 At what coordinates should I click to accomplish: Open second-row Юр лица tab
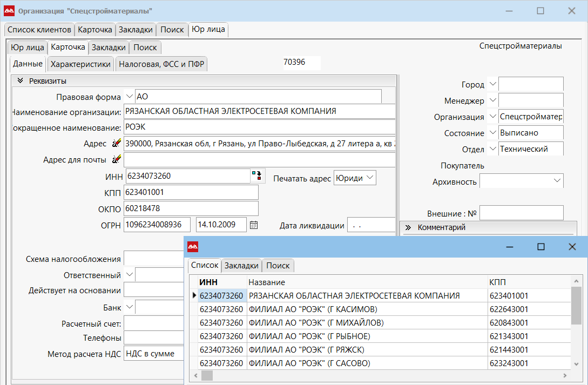click(28, 48)
